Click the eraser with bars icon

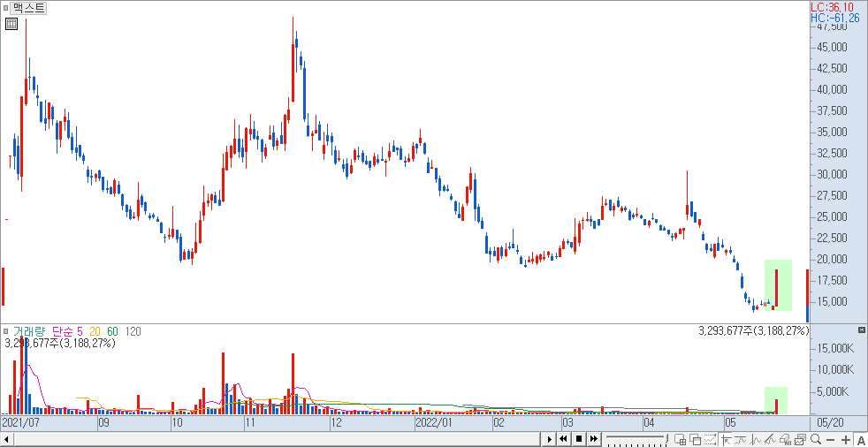point(785,439)
